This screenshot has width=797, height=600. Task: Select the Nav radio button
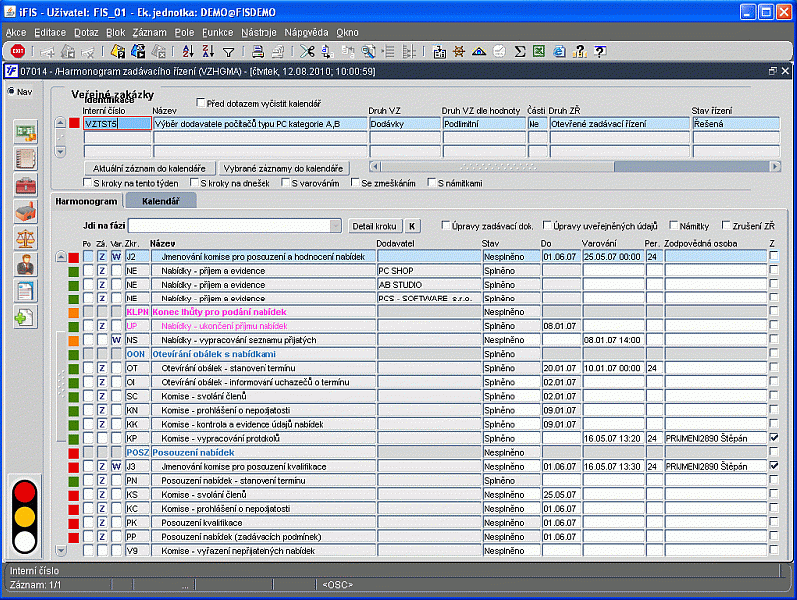pyautogui.click(x=11, y=92)
